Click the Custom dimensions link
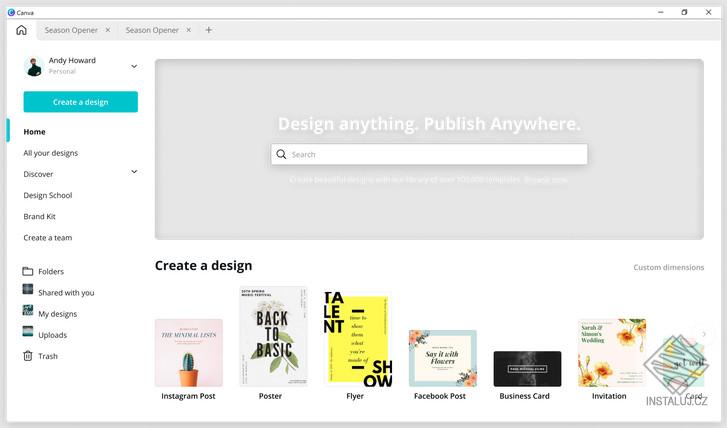The width and height of the screenshot is (727, 428). click(x=669, y=268)
